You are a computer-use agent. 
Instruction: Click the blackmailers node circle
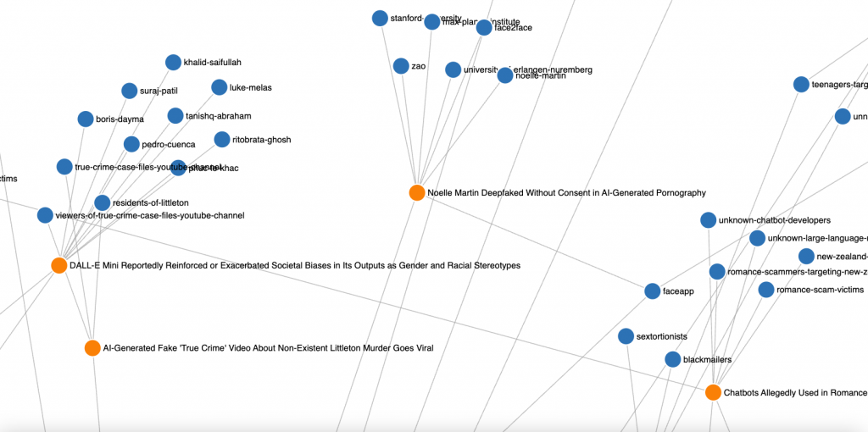672,359
